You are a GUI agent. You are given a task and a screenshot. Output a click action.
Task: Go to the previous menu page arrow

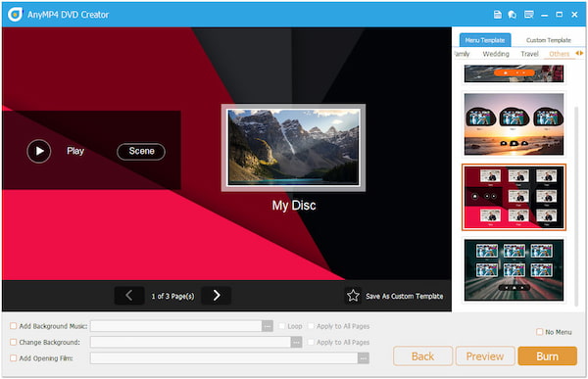129,296
